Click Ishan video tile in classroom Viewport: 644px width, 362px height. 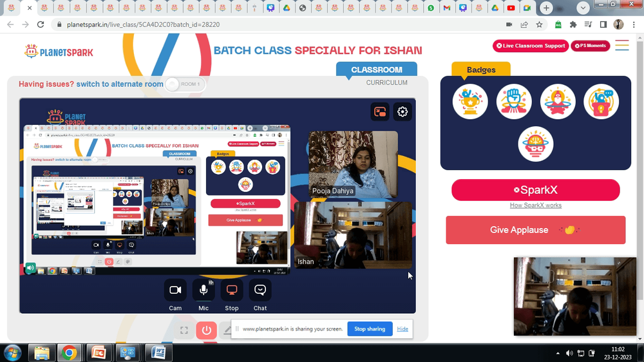click(x=353, y=235)
